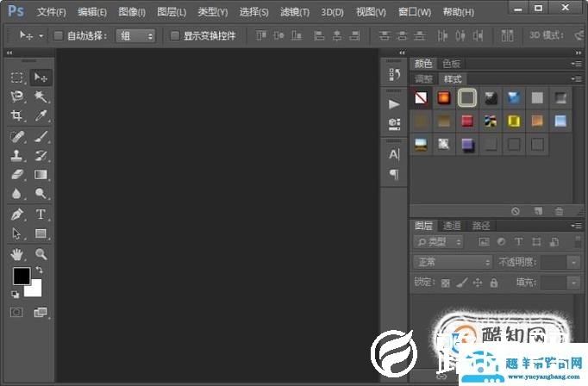Collapse the toolbox with double arrow

tap(9, 53)
